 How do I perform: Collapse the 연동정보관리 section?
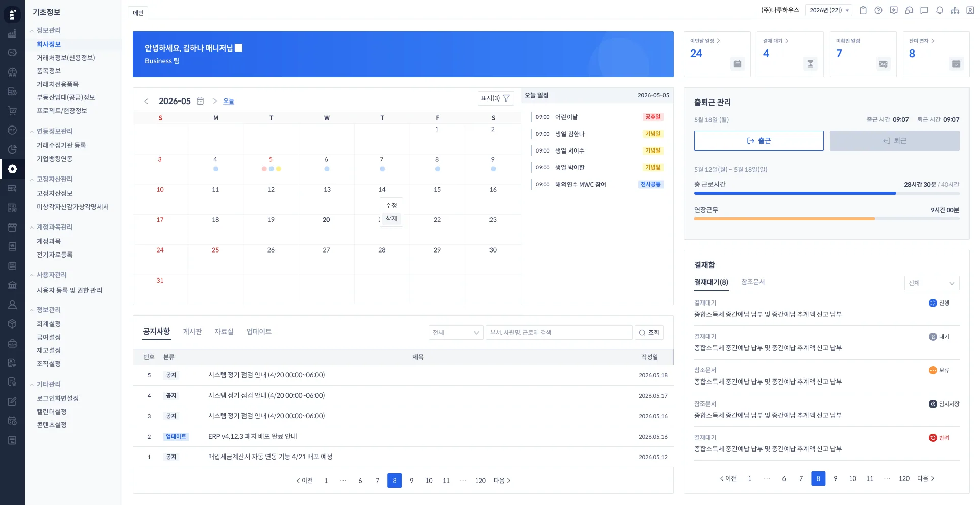(32, 132)
